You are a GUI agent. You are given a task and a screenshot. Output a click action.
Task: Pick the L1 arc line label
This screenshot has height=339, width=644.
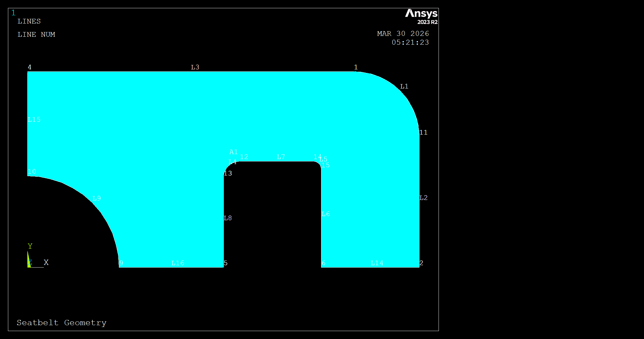[x=404, y=86]
